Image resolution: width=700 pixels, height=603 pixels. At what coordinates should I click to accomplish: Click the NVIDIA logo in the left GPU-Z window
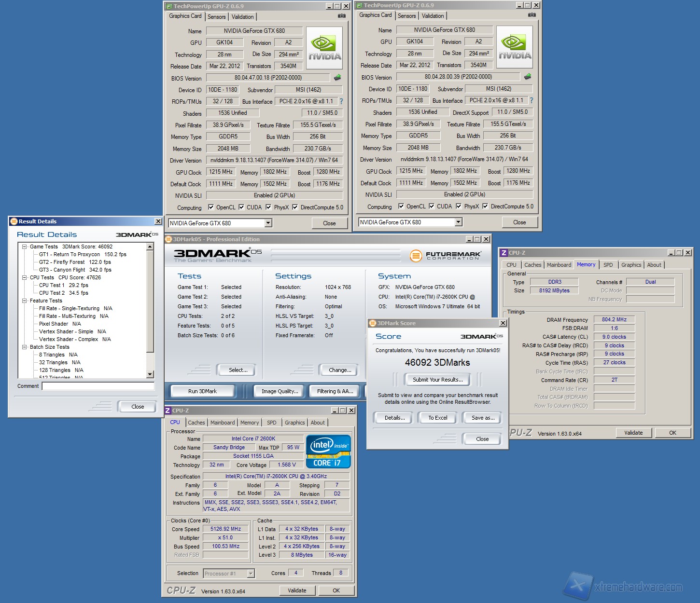pyautogui.click(x=324, y=48)
